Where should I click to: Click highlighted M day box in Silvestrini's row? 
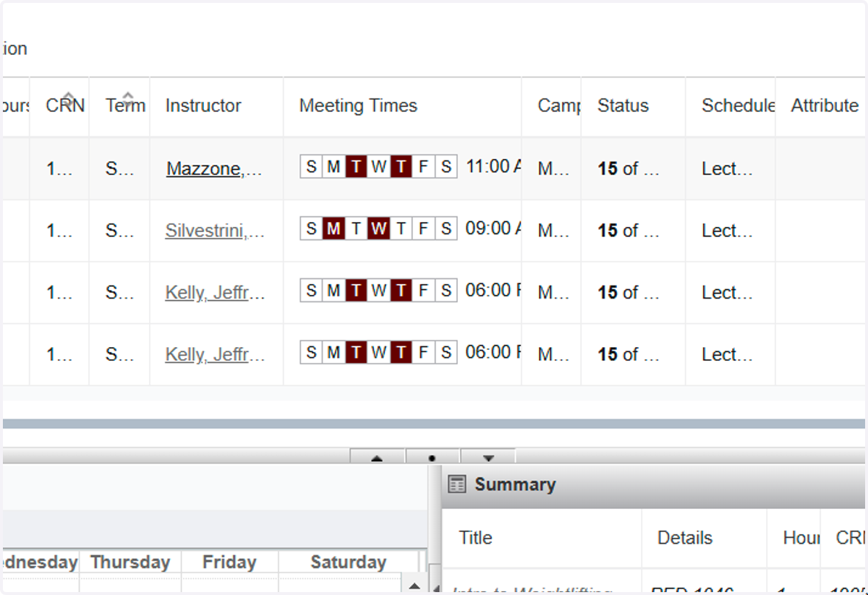[333, 229]
